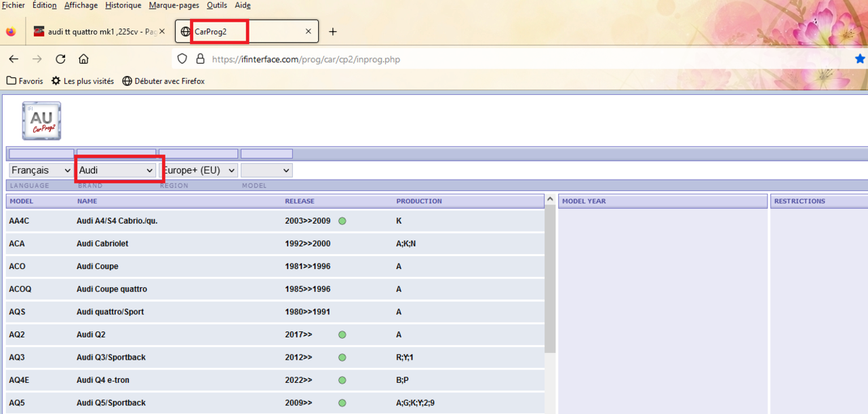Open the Français language dropdown

click(x=41, y=170)
